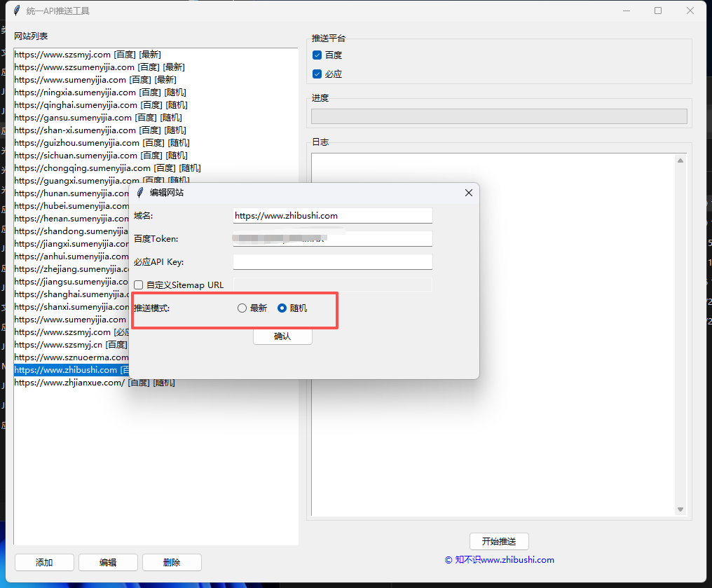Enable the 自定义Sitemap URL checkbox
The height and width of the screenshot is (588, 712).
139,285
